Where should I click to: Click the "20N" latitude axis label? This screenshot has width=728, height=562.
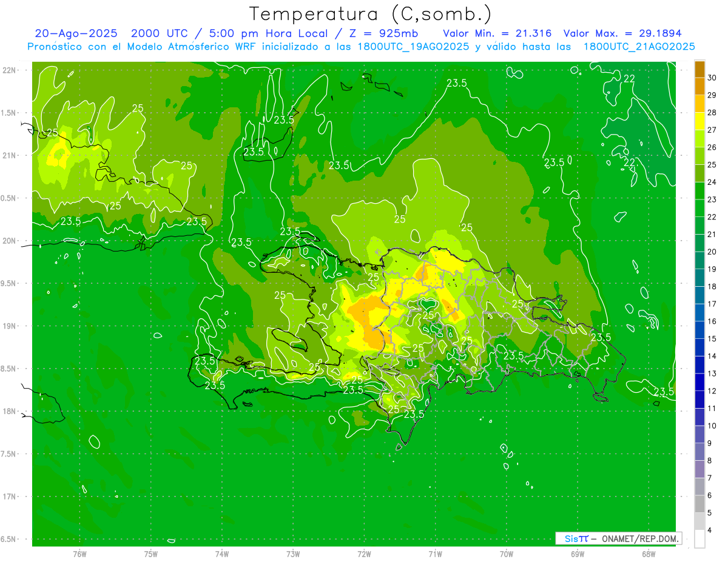click(x=9, y=241)
